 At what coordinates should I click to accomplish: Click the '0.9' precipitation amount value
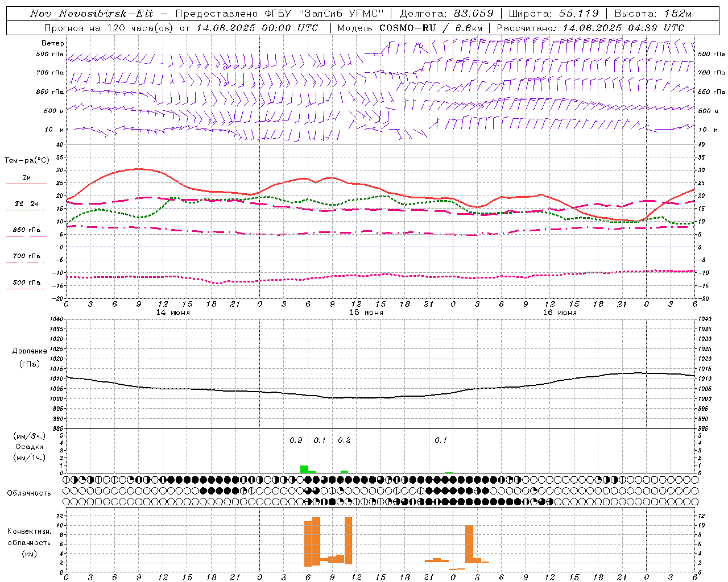(296, 440)
